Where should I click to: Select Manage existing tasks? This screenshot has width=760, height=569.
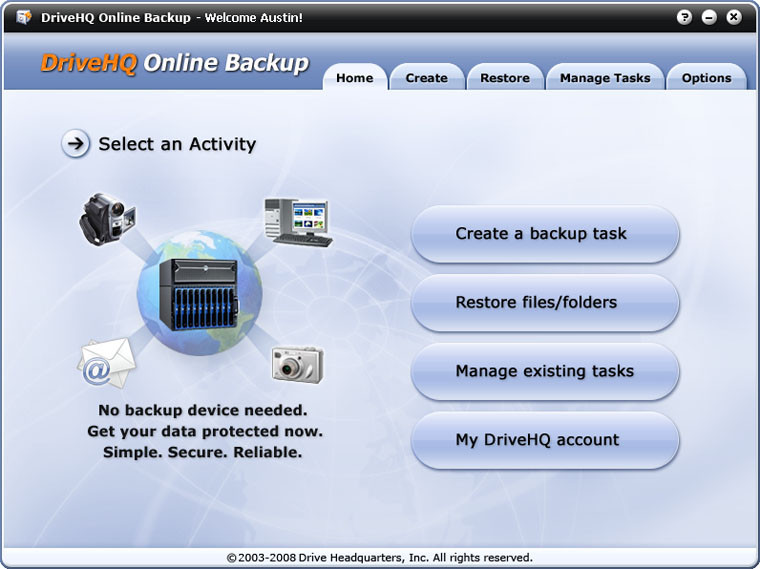[545, 371]
